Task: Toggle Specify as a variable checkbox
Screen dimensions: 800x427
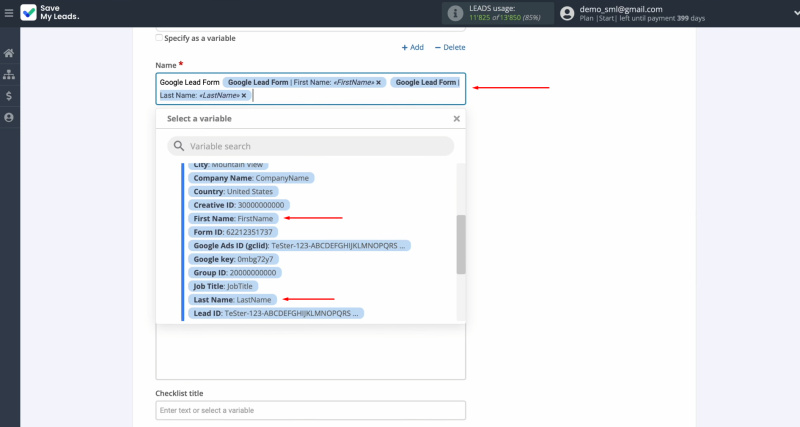Action: 159,38
